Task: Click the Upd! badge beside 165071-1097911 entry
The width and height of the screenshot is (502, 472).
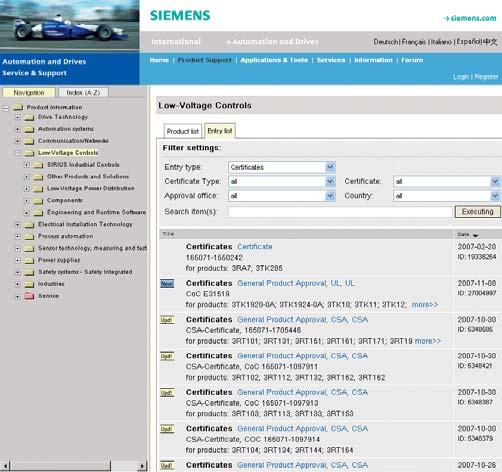Action: 167,356
